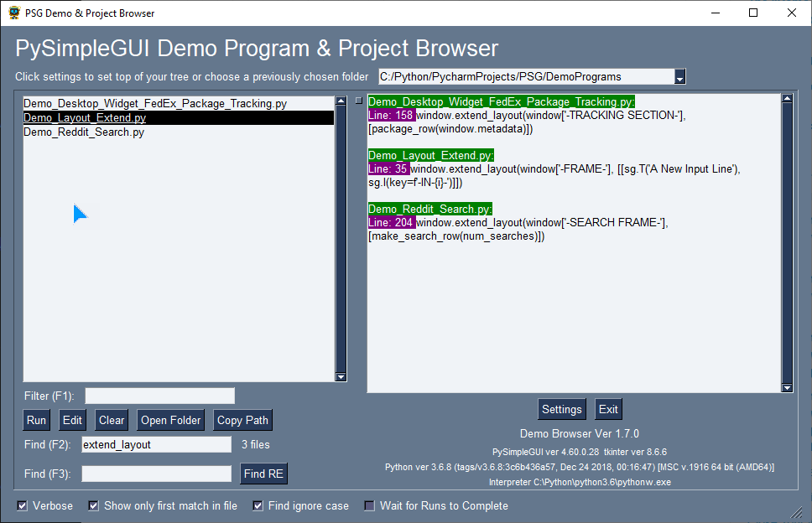Click Open Folder

(170, 420)
